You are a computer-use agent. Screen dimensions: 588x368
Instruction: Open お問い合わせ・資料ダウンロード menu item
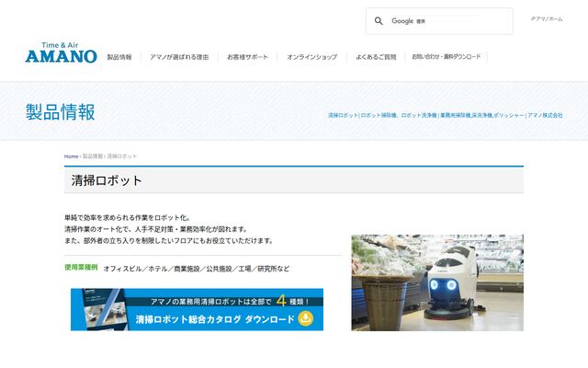[x=447, y=57]
